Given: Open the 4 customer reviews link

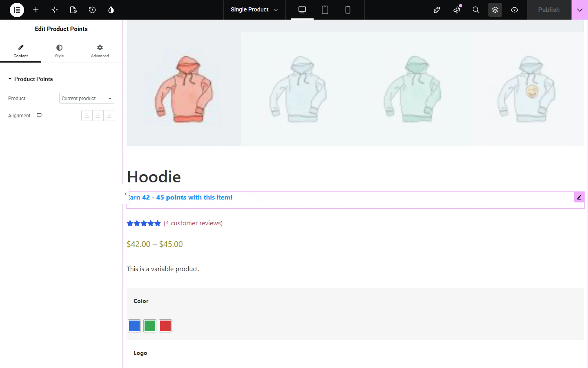Looking at the screenshot, I should tap(193, 223).
